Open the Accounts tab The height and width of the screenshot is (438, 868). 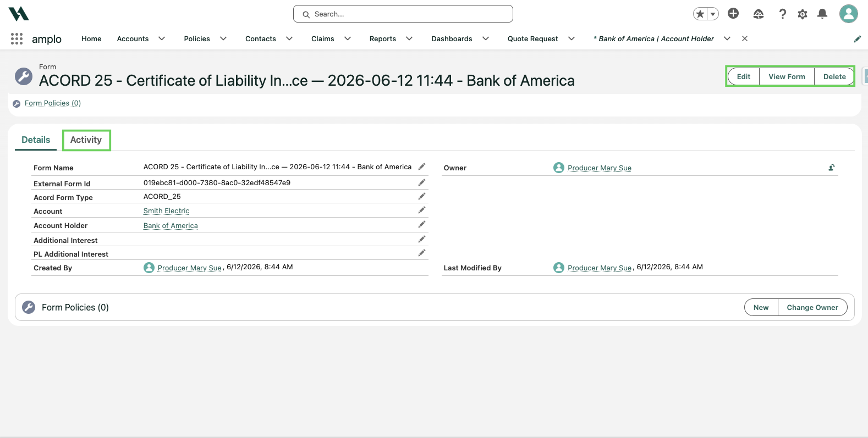click(x=133, y=38)
